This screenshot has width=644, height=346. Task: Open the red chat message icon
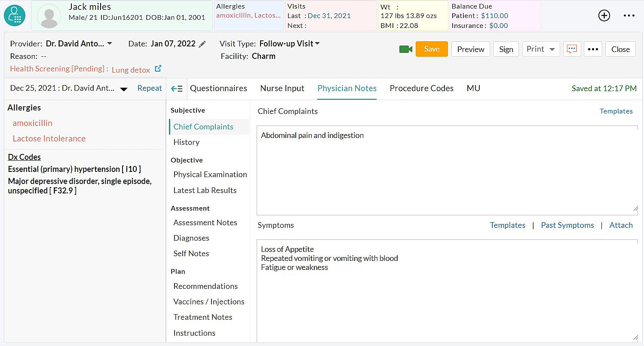[571, 49]
